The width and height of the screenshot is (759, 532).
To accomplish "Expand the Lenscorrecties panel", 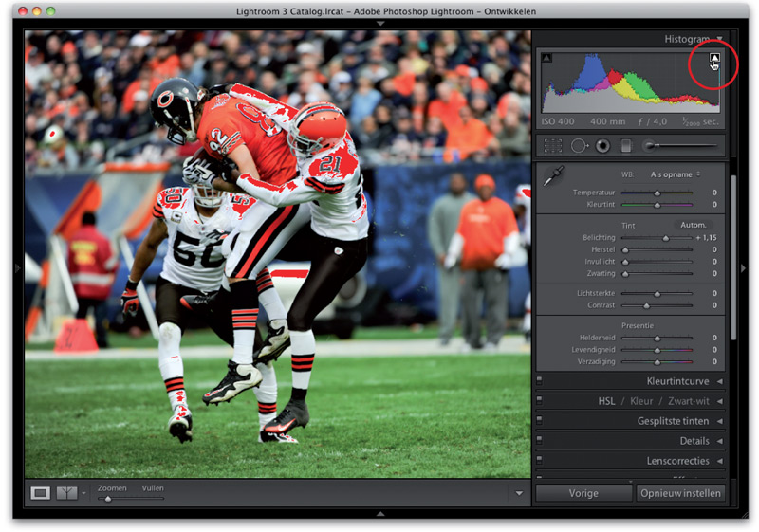I will tap(720, 461).
